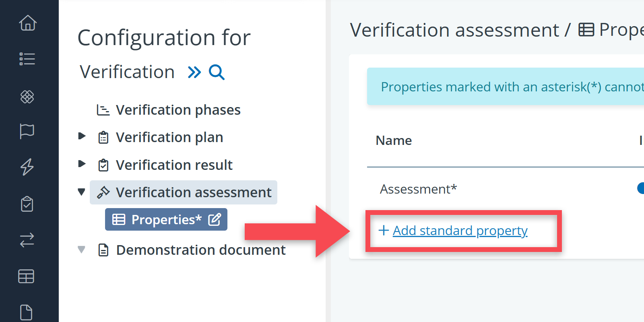Click the search magnifier next to Verification
Screen dimensions: 644x322
[217, 72]
